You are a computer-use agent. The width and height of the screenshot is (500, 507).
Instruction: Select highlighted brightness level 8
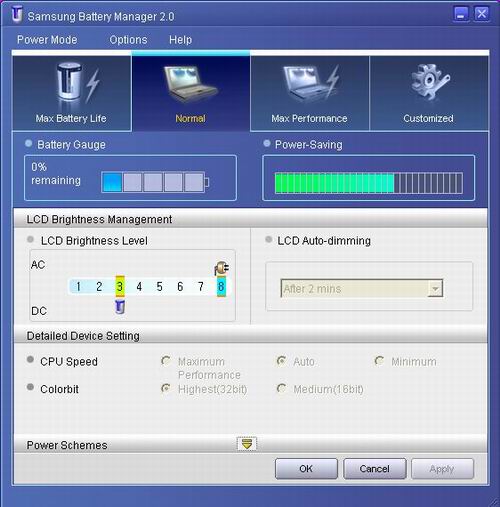[221, 286]
